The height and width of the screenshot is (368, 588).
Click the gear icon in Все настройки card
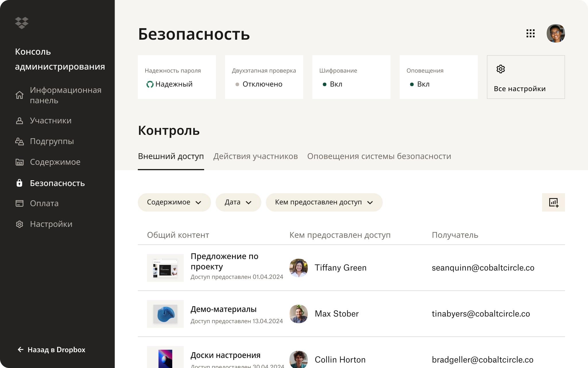click(501, 69)
